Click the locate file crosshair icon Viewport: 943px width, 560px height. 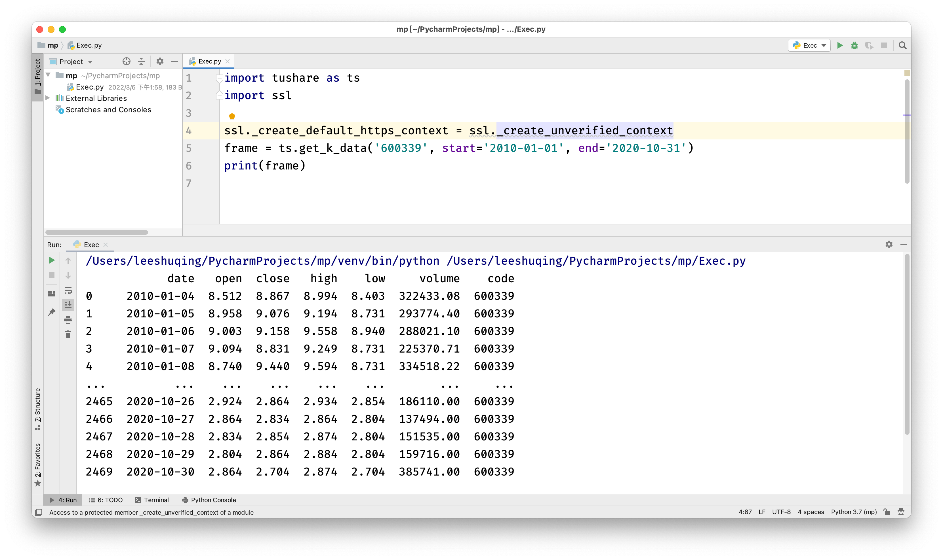click(126, 61)
